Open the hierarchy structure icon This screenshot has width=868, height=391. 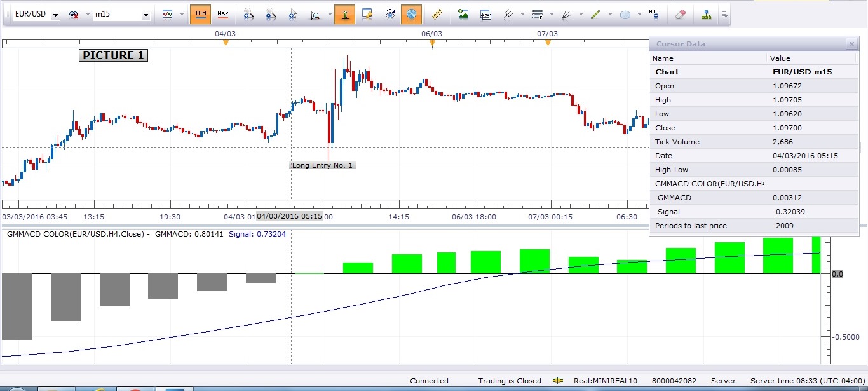click(x=707, y=14)
